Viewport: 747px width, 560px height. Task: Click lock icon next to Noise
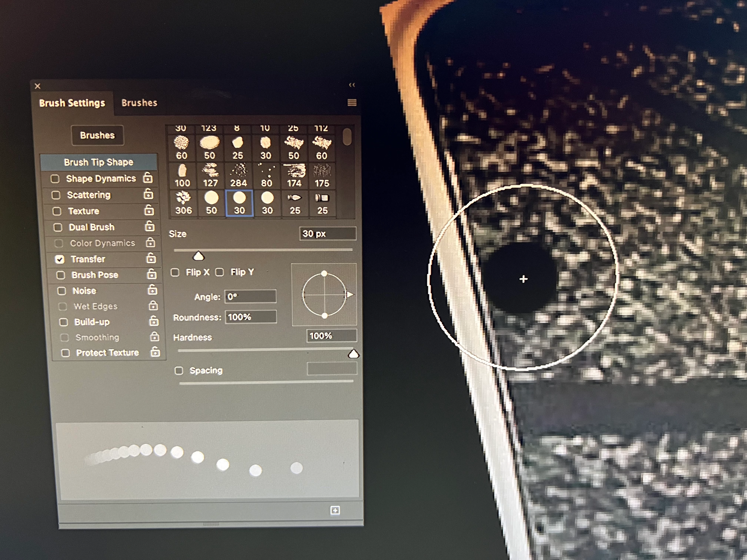(152, 290)
